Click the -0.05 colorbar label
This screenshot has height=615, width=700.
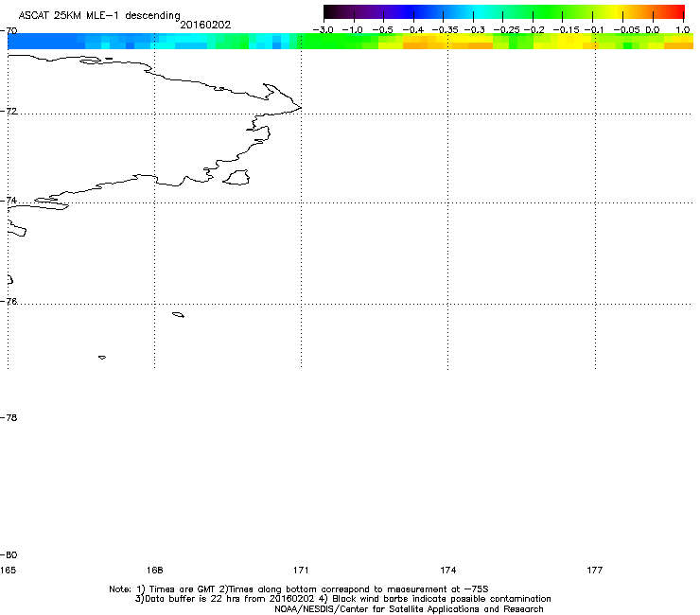click(x=627, y=30)
